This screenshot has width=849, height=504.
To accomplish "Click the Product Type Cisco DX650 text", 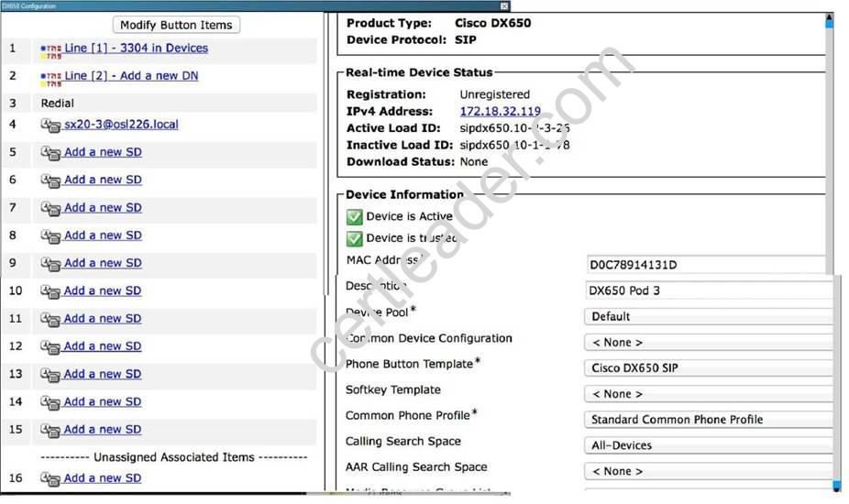I will pos(492,23).
